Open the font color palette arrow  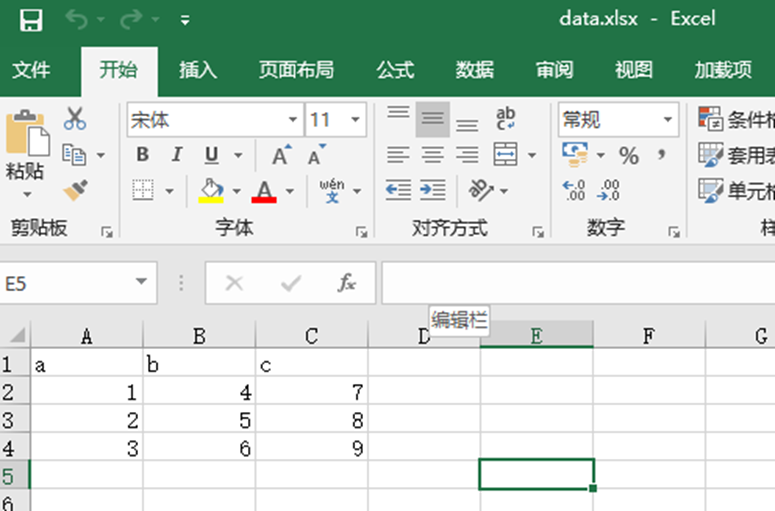click(290, 191)
